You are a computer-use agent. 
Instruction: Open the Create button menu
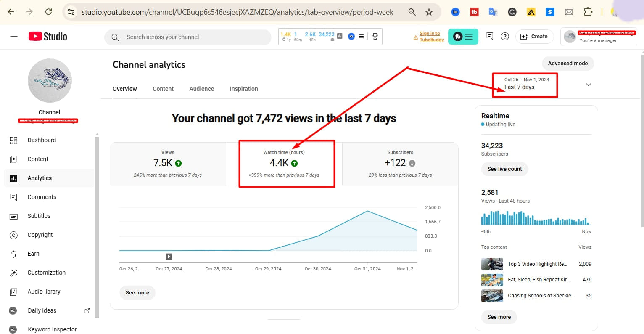[534, 37]
